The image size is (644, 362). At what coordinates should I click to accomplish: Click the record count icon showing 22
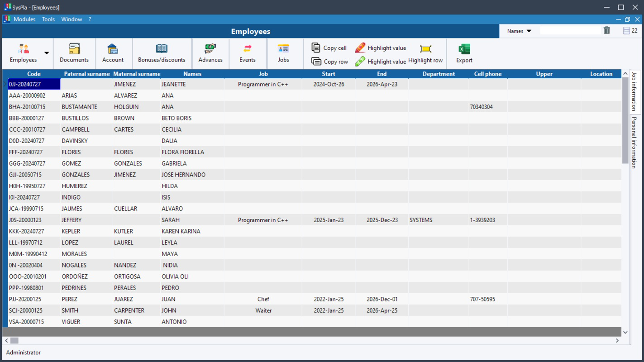click(x=626, y=31)
